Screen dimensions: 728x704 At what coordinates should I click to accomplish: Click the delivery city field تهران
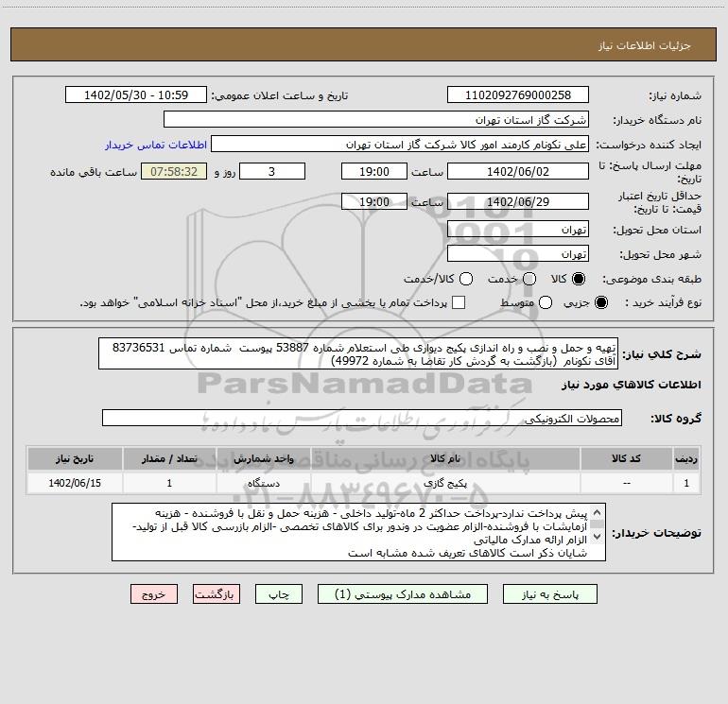pos(518,253)
